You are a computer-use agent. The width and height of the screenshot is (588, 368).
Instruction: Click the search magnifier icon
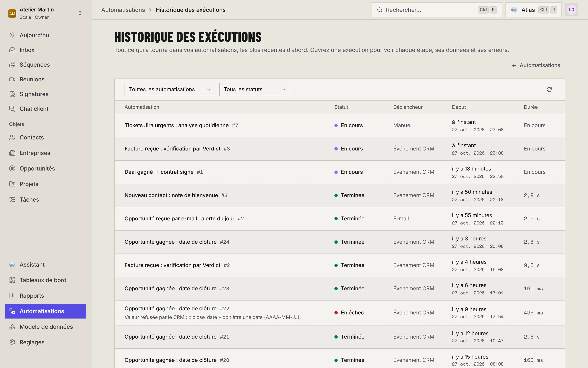click(x=380, y=10)
